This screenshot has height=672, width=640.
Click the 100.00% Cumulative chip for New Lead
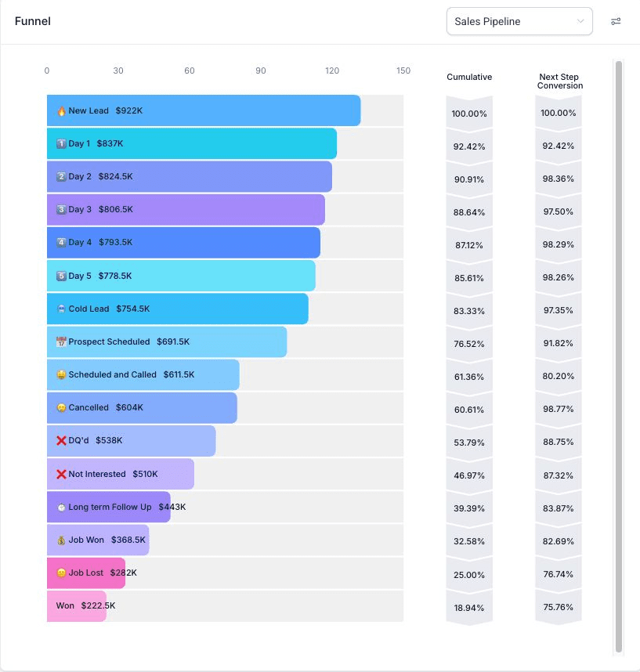tap(469, 113)
